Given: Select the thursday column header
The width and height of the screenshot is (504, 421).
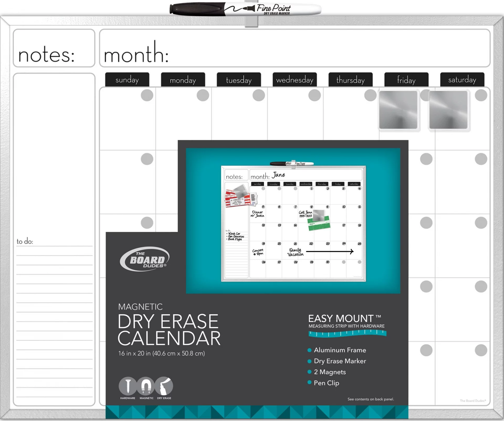Looking at the screenshot, I should tap(351, 80).
